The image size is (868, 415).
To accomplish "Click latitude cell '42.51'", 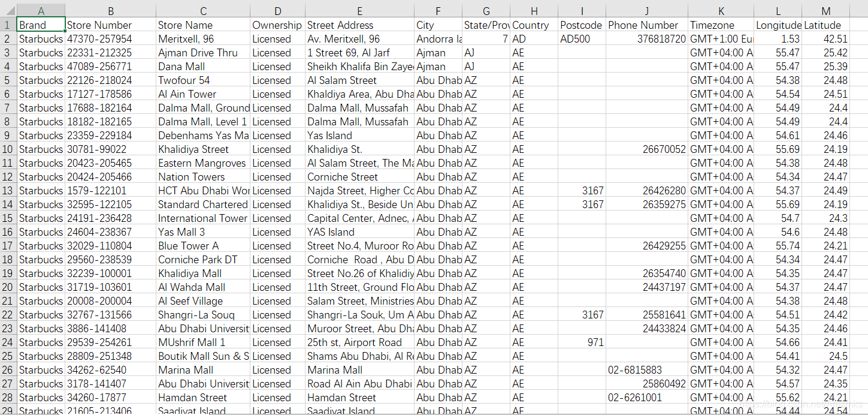I will pos(825,39).
